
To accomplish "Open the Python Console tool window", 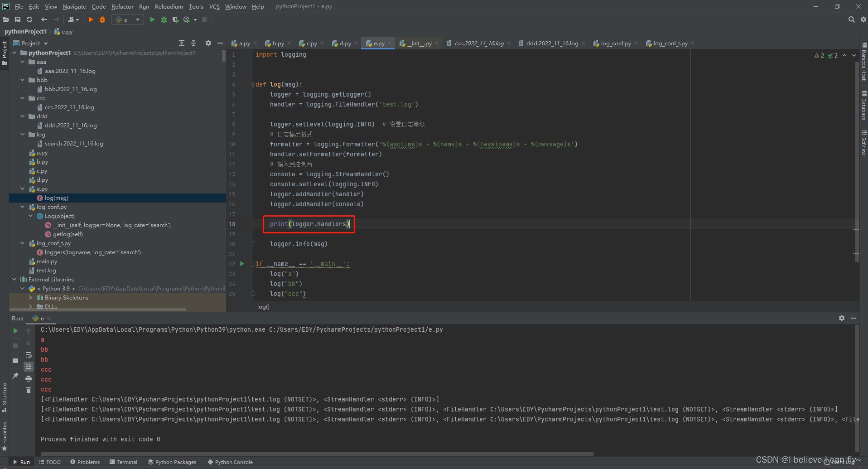I will pyautogui.click(x=230, y=462).
